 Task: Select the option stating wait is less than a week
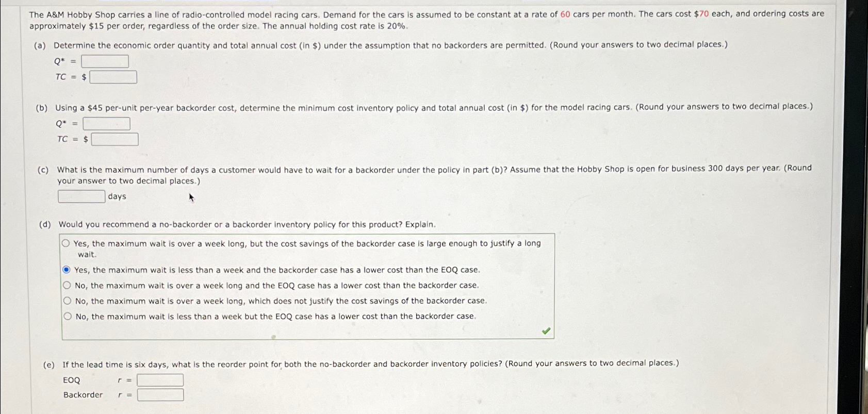point(67,269)
